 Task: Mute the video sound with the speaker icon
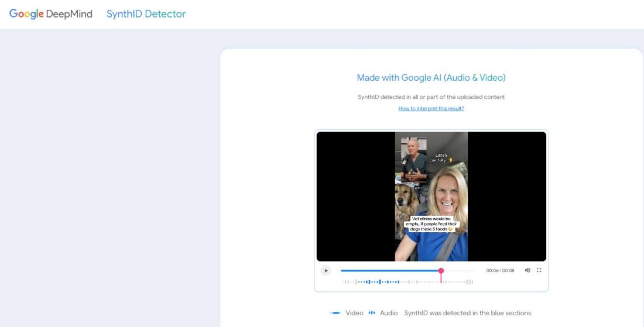tap(527, 270)
